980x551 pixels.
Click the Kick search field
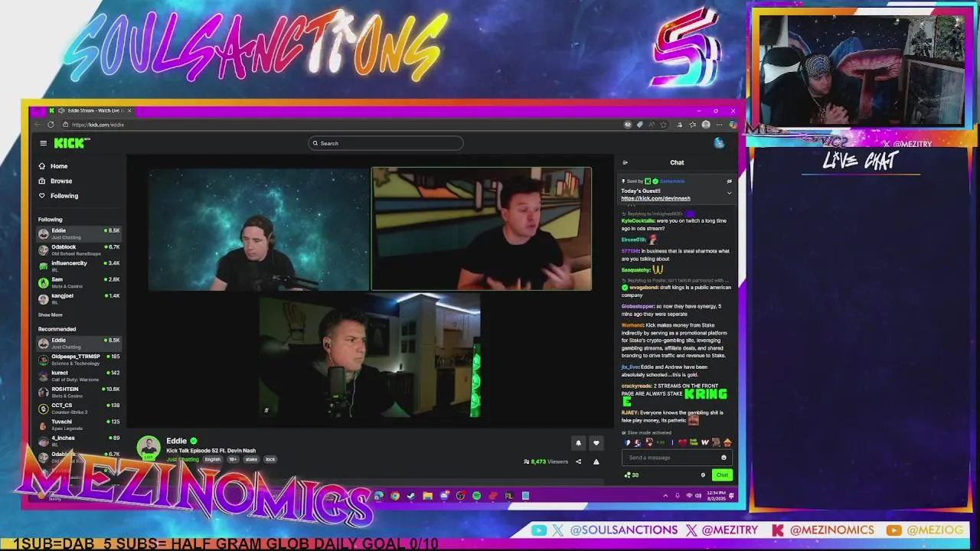coord(386,143)
